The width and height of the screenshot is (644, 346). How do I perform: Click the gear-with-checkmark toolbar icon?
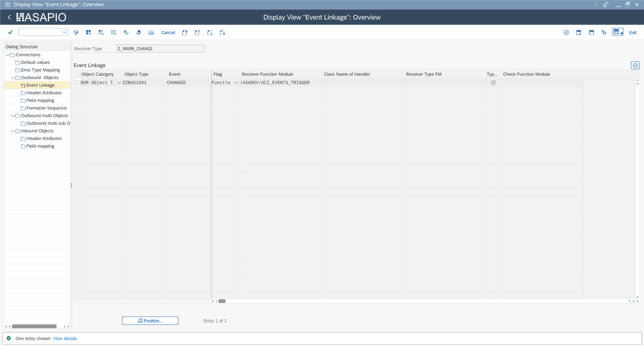[126, 33]
